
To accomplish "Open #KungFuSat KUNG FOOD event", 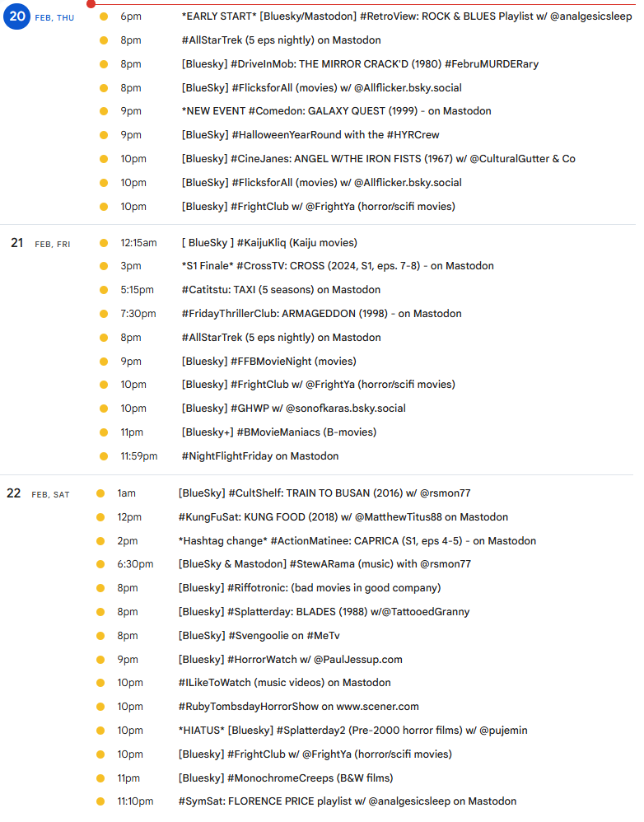I will click(x=343, y=517).
